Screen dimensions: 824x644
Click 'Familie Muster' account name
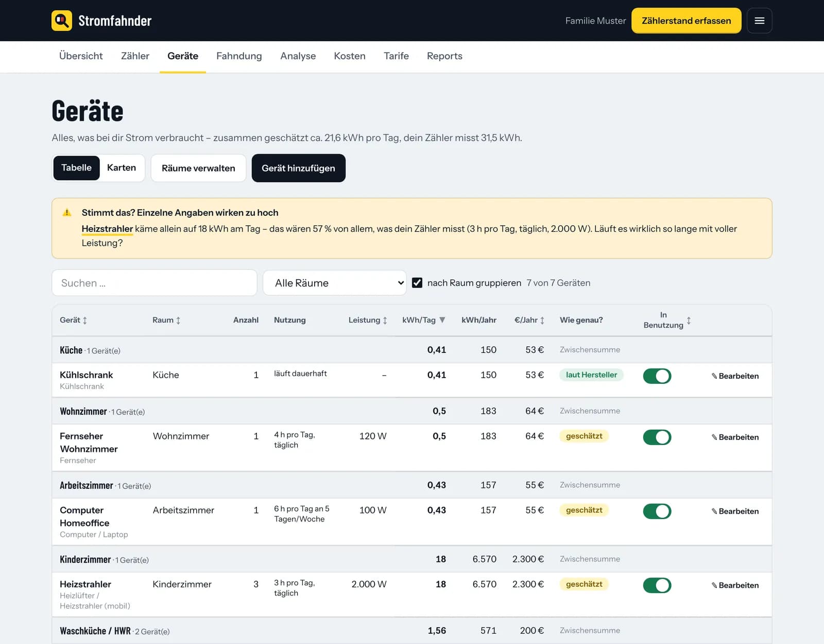click(595, 21)
